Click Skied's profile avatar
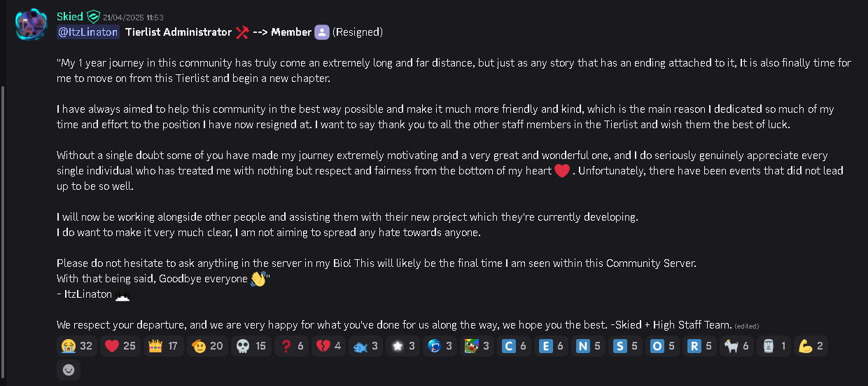Image resolution: width=868 pixels, height=386 pixels. pos(31,25)
